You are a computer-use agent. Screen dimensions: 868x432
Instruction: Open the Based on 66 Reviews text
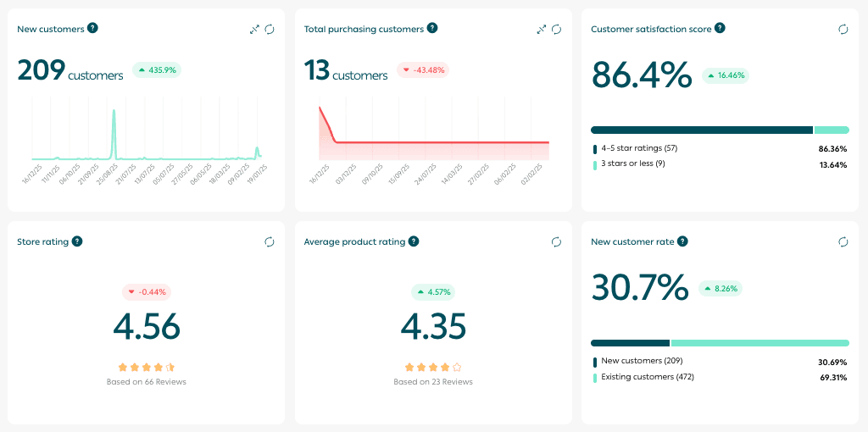tap(147, 382)
